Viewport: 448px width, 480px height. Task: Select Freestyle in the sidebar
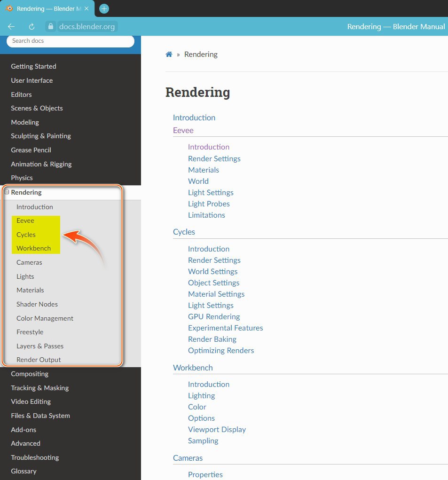click(x=30, y=332)
